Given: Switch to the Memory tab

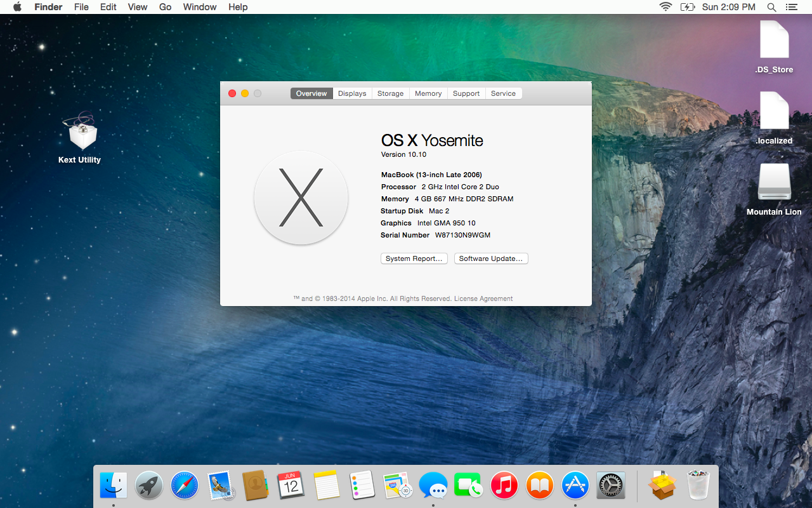Looking at the screenshot, I should (428, 93).
